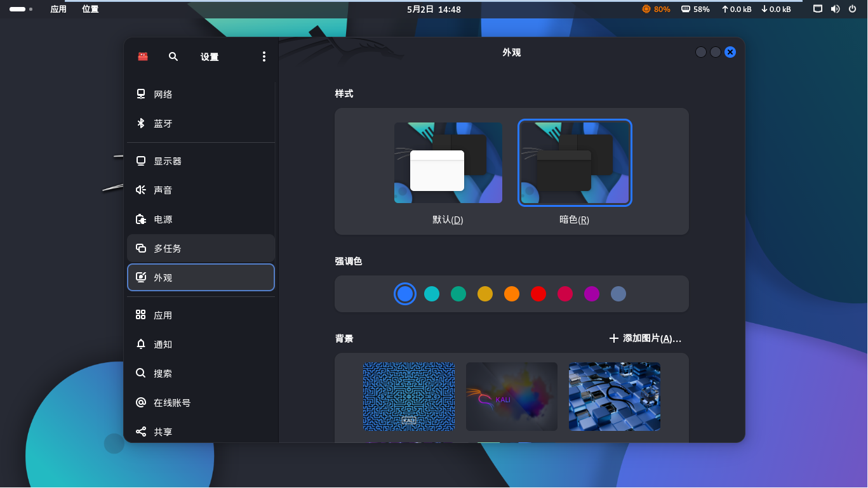
Task: Open the Settings three-dot menu
Action: coord(264,56)
